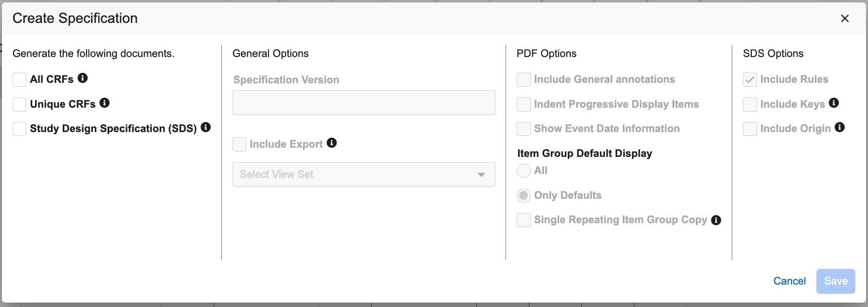Click info icon beside Unique CRFs
Viewport: 868px width, 307px height.
click(x=105, y=103)
